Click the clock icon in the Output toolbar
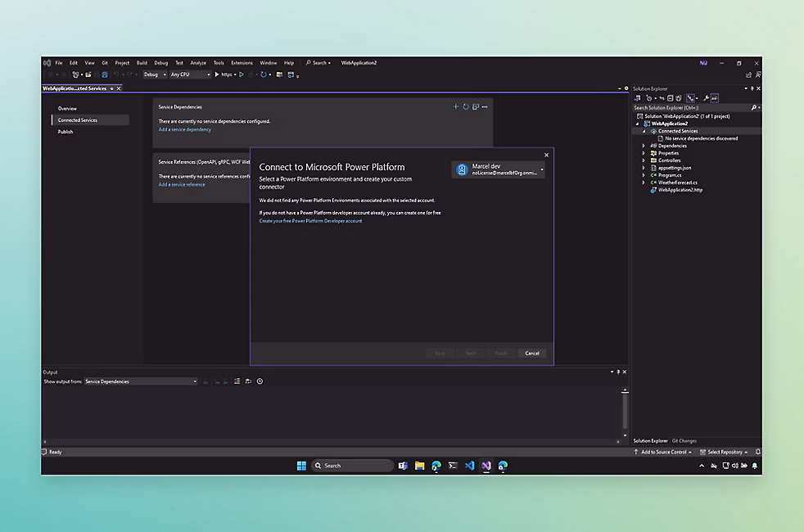 pyautogui.click(x=260, y=381)
